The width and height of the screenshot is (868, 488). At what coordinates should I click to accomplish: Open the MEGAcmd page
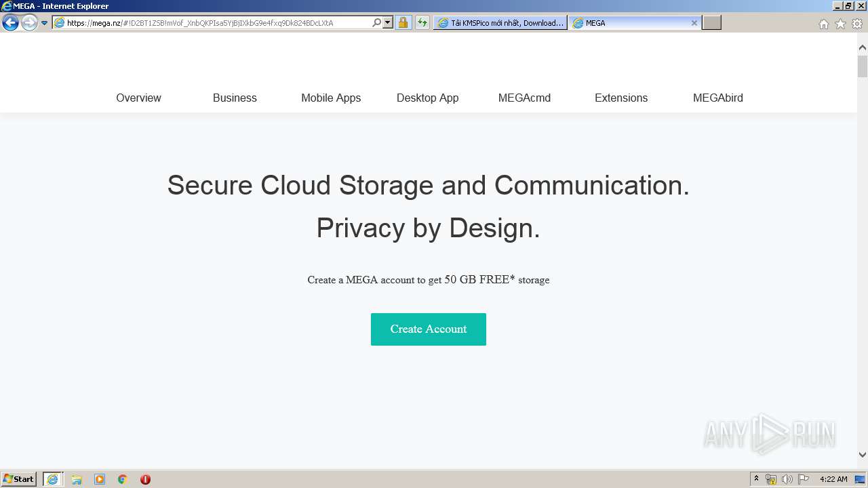coord(524,98)
